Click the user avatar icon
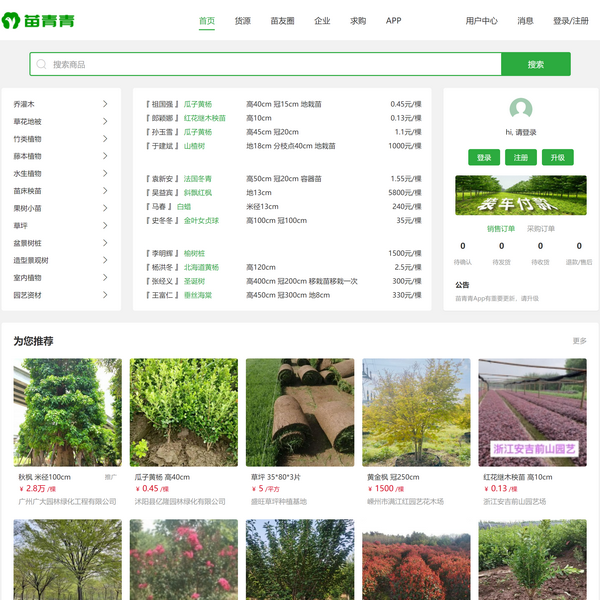600x600 pixels. coord(520,109)
